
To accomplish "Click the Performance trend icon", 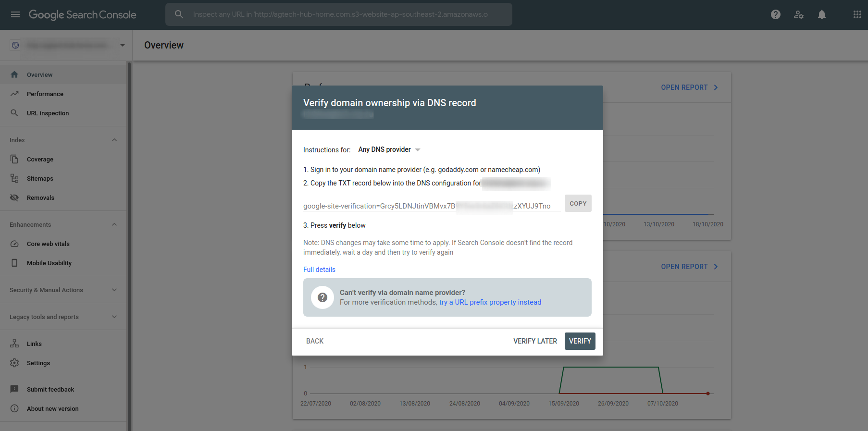I will 14,94.
